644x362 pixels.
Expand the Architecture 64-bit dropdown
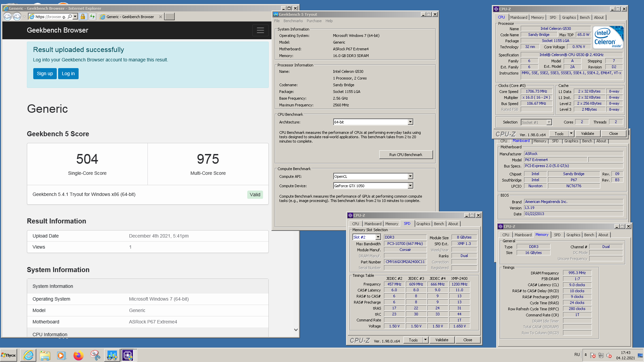click(410, 122)
